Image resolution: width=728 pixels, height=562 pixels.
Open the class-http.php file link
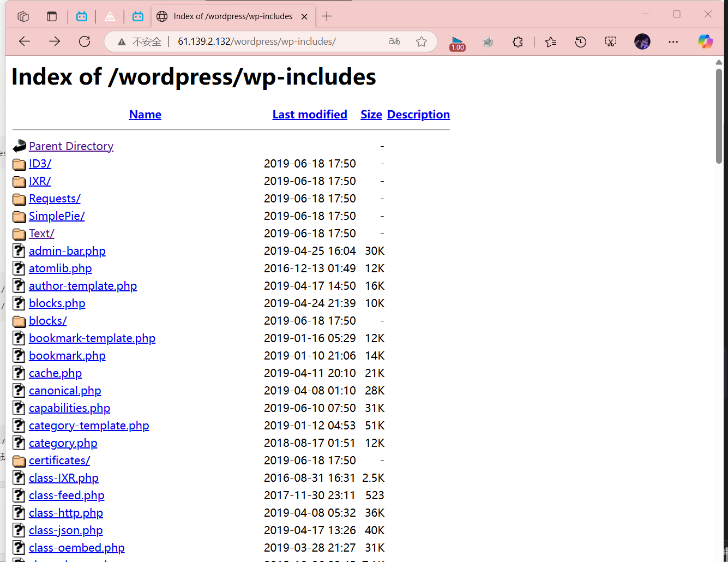coord(66,513)
